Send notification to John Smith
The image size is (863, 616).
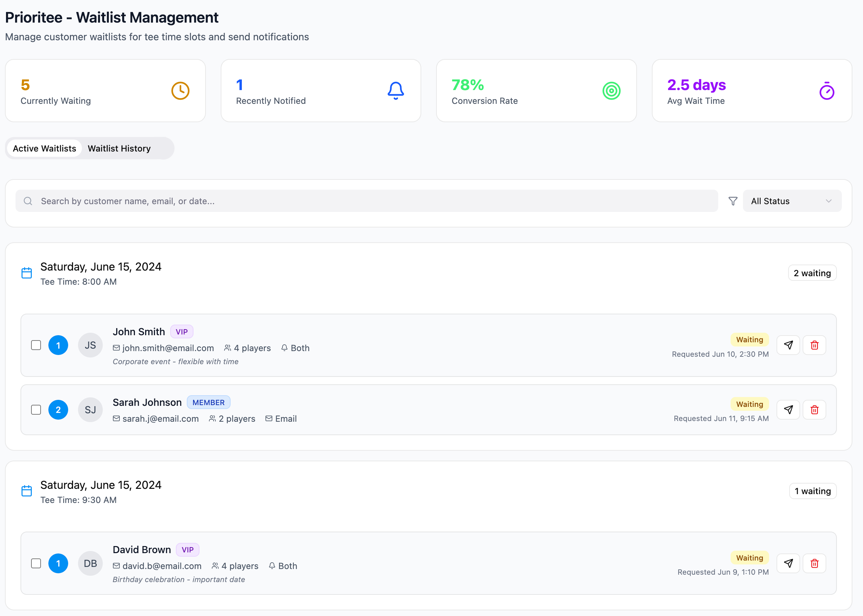(788, 345)
